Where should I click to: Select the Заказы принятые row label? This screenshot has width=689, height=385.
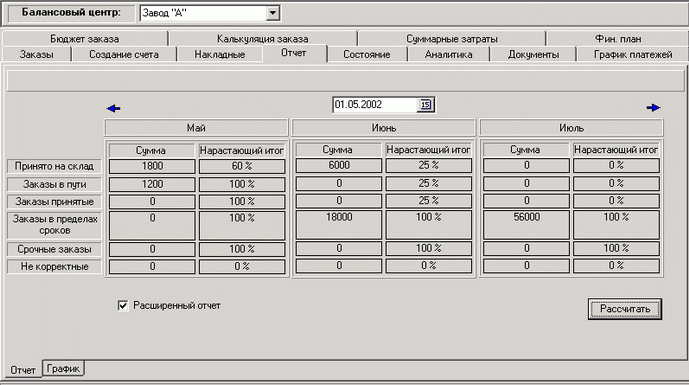pyautogui.click(x=54, y=202)
